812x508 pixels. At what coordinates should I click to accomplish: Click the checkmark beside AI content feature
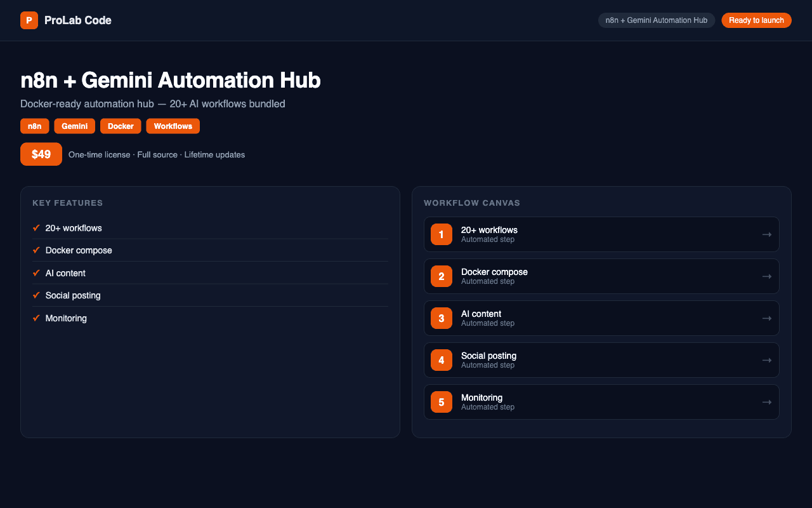coord(36,273)
